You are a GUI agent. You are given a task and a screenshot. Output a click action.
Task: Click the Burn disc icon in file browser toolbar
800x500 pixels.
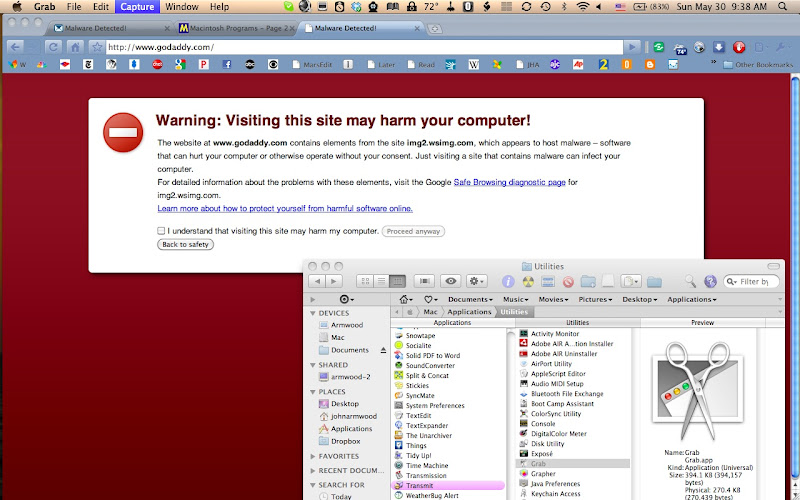pyautogui.click(x=528, y=281)
